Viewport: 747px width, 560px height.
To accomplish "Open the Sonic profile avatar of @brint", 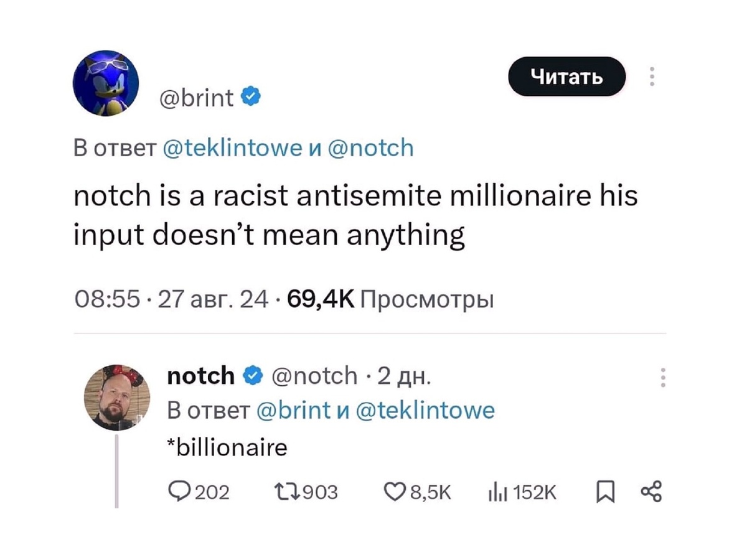I will point(106,82).
